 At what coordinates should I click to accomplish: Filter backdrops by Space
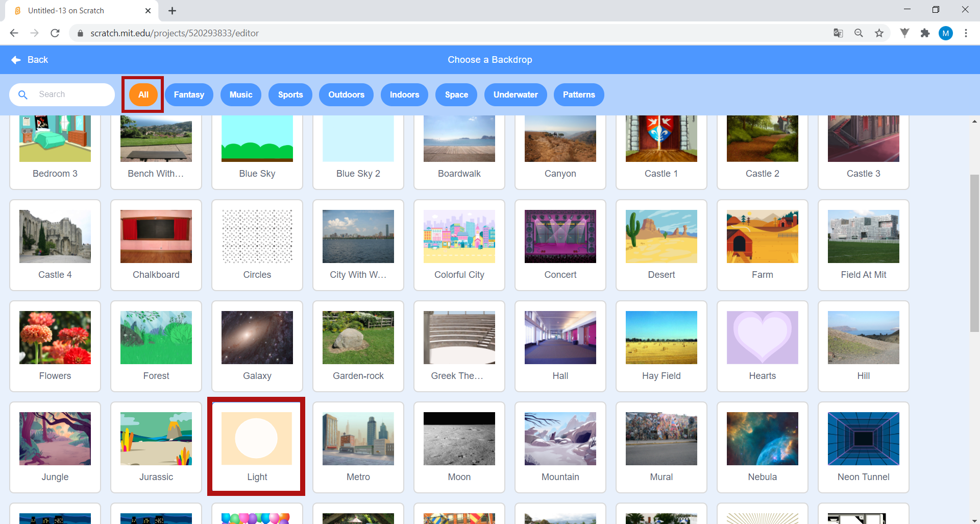pos(456,94)
